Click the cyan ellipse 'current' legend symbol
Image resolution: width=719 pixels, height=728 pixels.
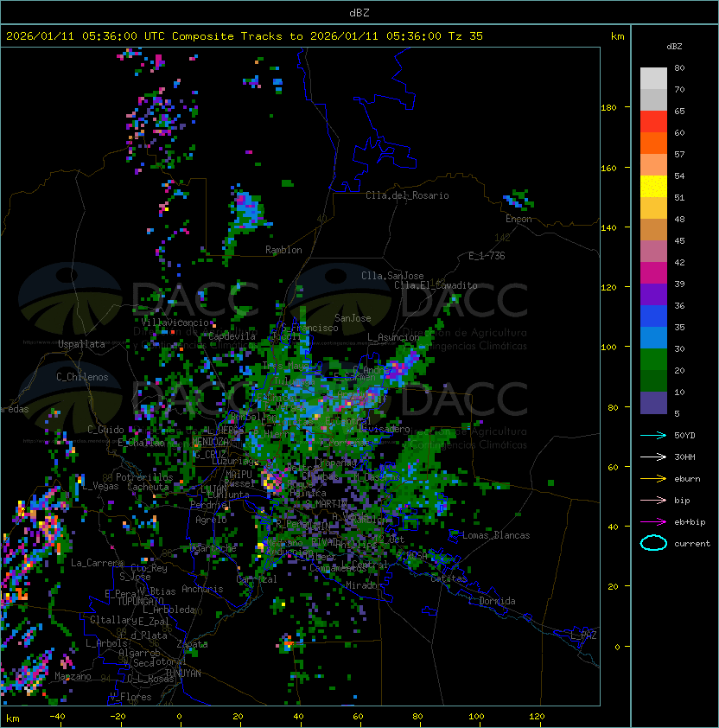653,543
